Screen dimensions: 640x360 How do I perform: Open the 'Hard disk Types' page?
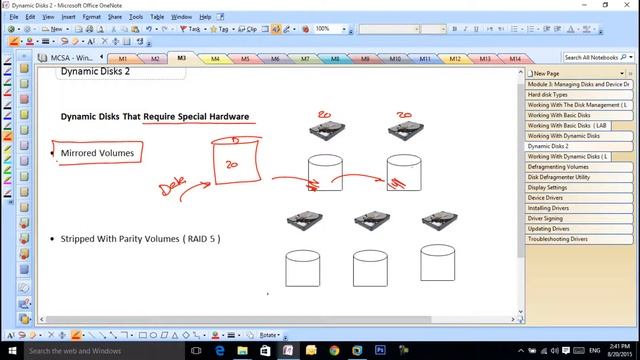tap(579, 95)
